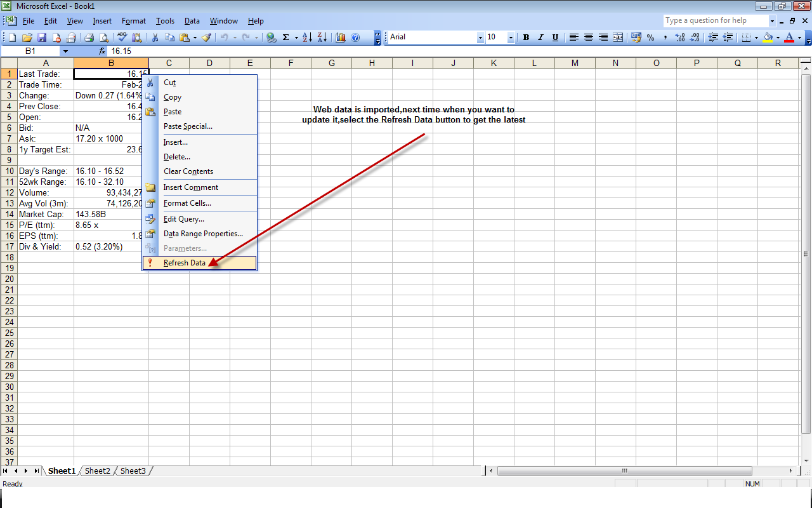Screen dimensions: 812x508
Task: Apply Merge and Center to cells
Action: tap(618, 37)
